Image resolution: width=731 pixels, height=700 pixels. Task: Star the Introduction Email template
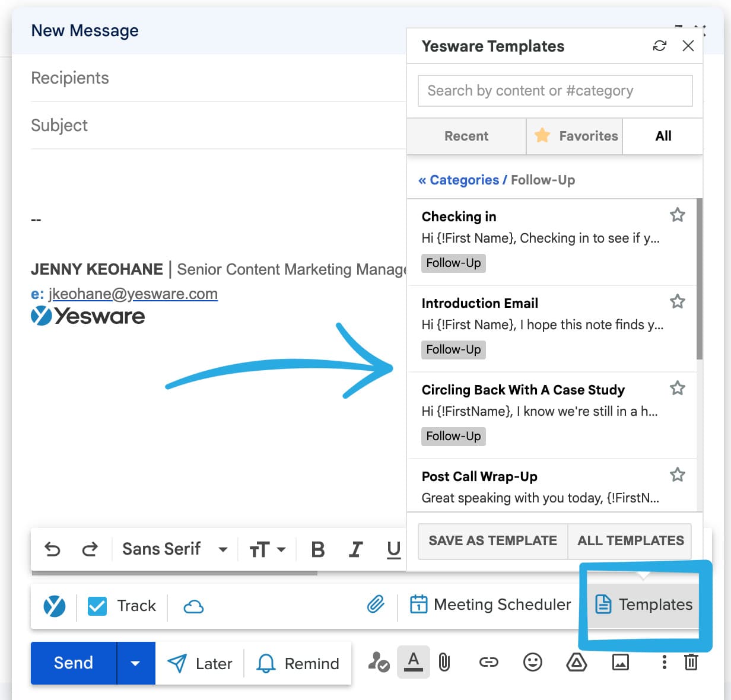[677, 301]
